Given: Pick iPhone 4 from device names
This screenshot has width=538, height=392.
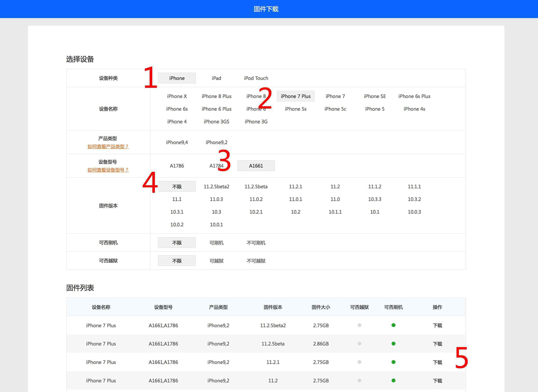Looking at the screenshot, I should coord(177,121).
